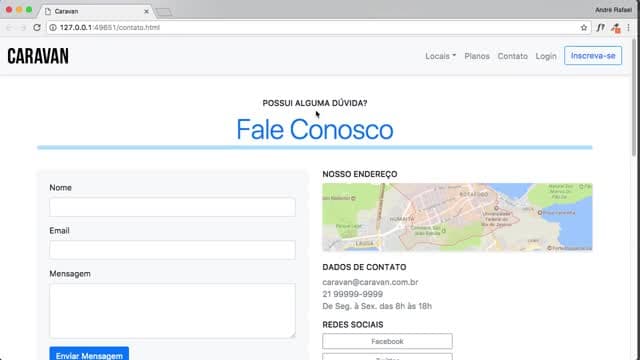The width and height of the screenshot is (640, 360).
Task: Open the Facebook social button
Action: coord(387,341)
